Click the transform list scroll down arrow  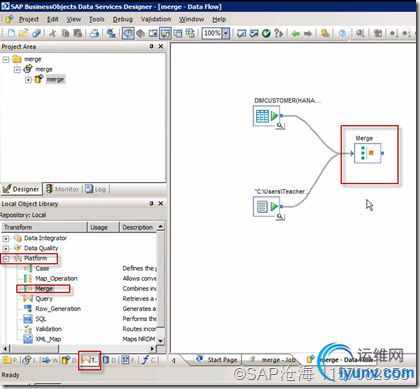coord(161,341)
